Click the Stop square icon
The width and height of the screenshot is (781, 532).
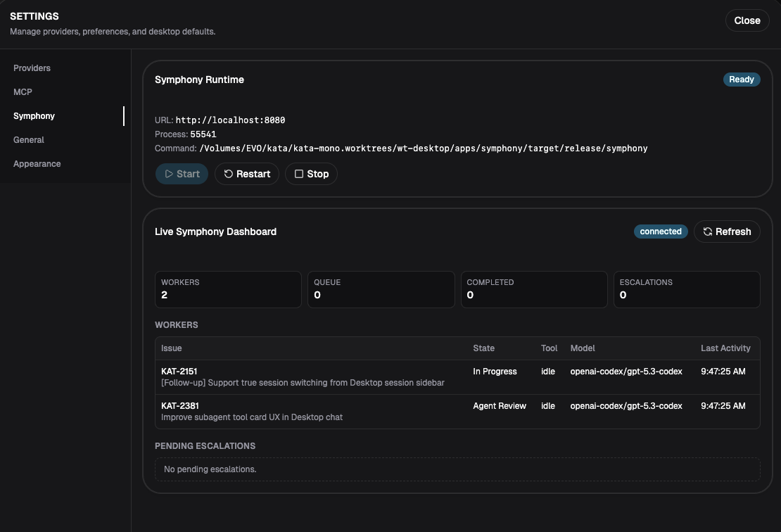click(299, 174)
